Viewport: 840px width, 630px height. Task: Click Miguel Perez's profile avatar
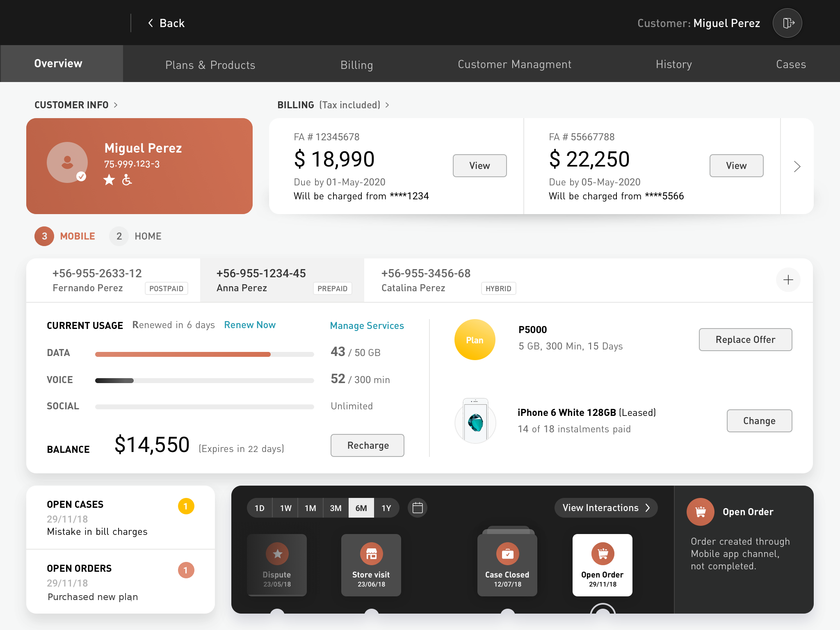(x=67, y=162)
